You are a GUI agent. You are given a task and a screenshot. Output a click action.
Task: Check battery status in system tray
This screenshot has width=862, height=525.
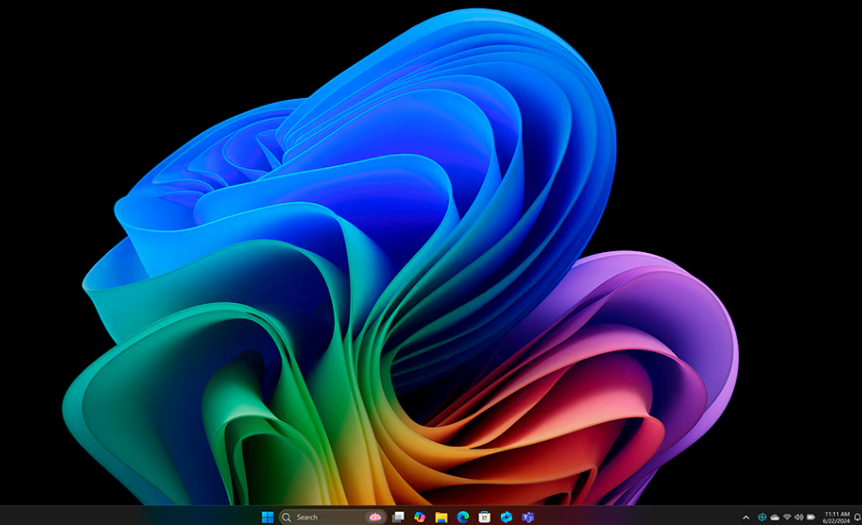coord(811,517)
